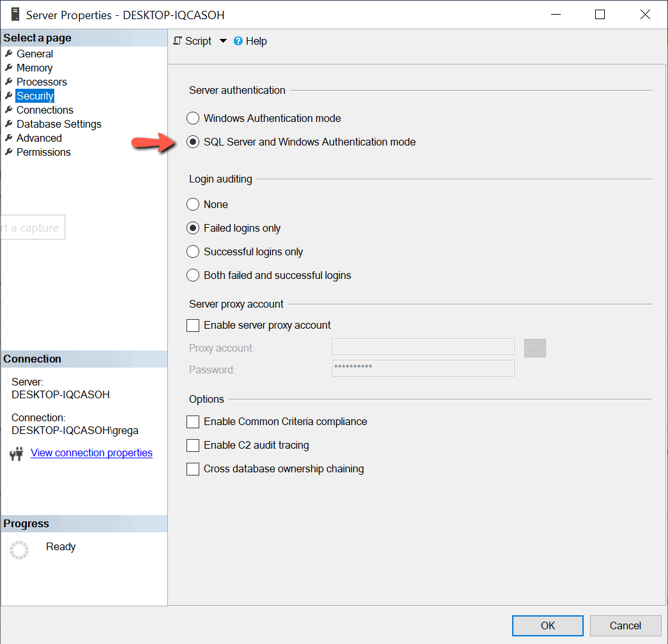668x644 pixels.
Task: Minimize the Server Properties window
Action: coord(556,15)
